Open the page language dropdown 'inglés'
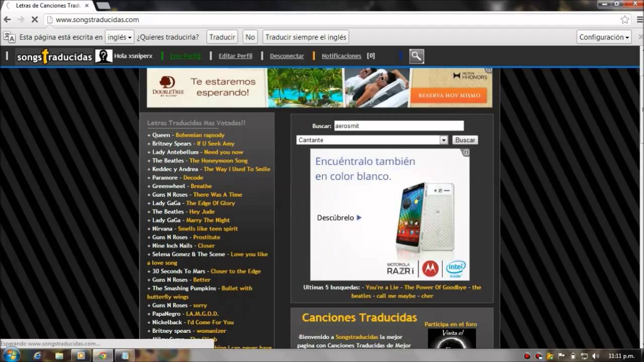This screenshot has width=644, height=362. (120, 37)
